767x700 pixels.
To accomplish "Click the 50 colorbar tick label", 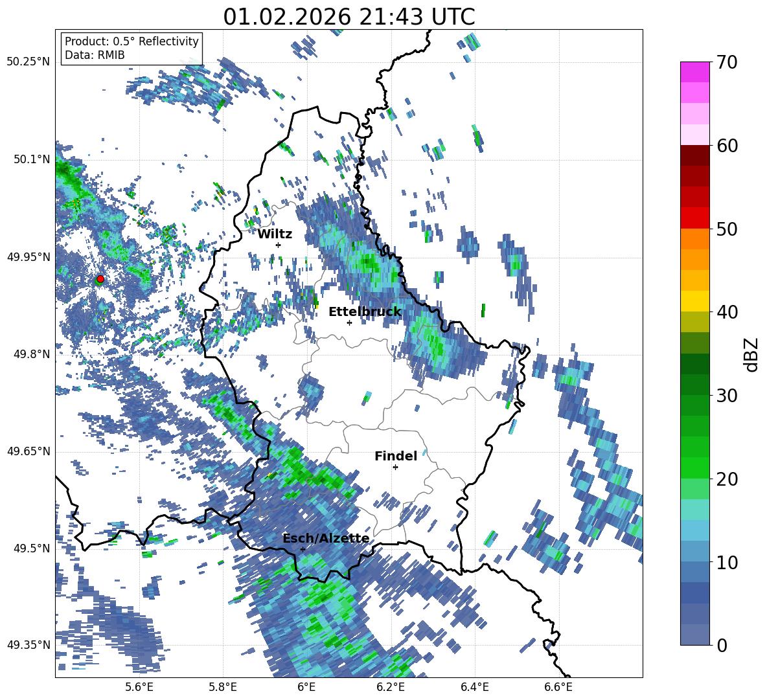I will point(727,229).
